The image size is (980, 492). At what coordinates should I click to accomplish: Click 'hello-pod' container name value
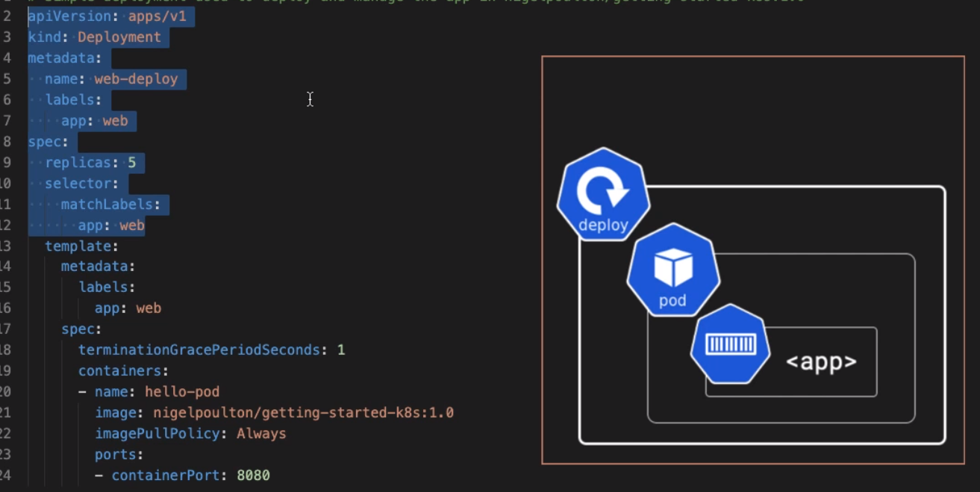pyautogui.click(x=182, y=391)
